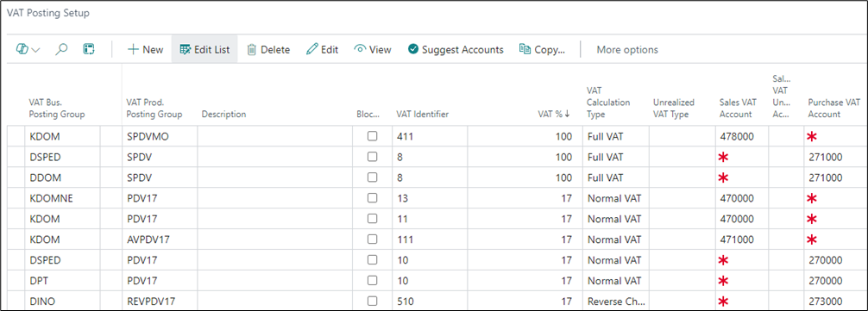Click required Purchase VAT Account field for KDOM AVPDV17
Viewport: 868px width, 311px height.
pyautogui.click(x=835, y=239)
